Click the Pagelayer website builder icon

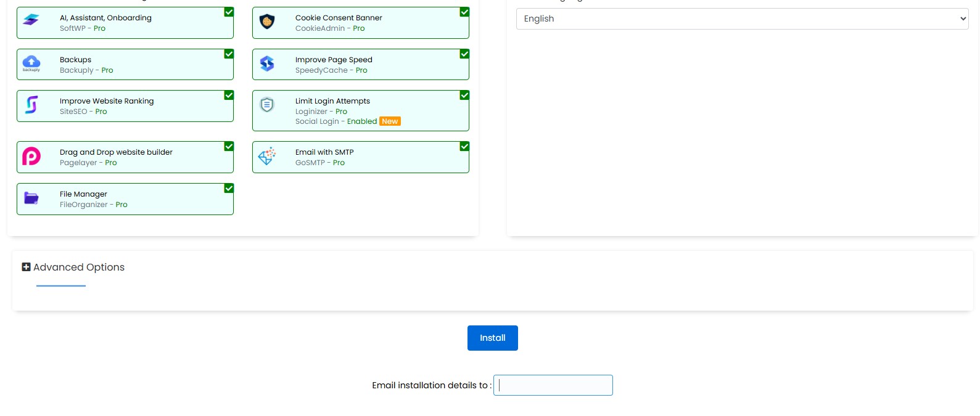pos(31,157)
